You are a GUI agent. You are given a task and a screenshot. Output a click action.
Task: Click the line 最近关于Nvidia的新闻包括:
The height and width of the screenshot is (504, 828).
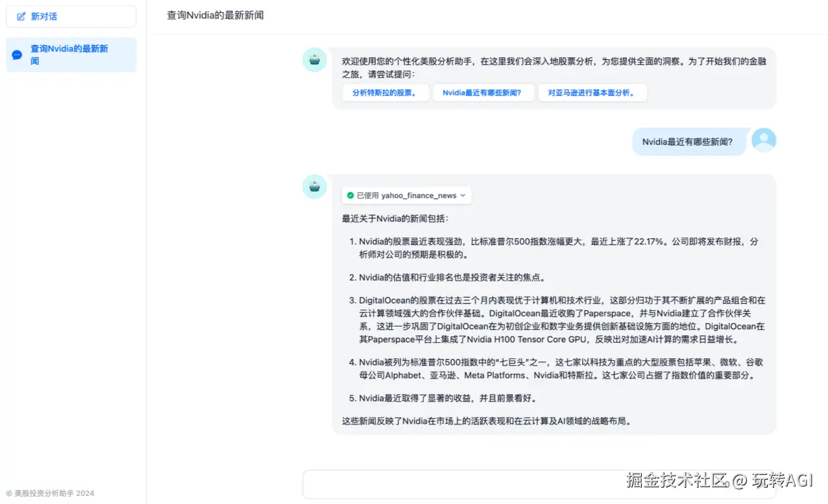click(395, 219)
